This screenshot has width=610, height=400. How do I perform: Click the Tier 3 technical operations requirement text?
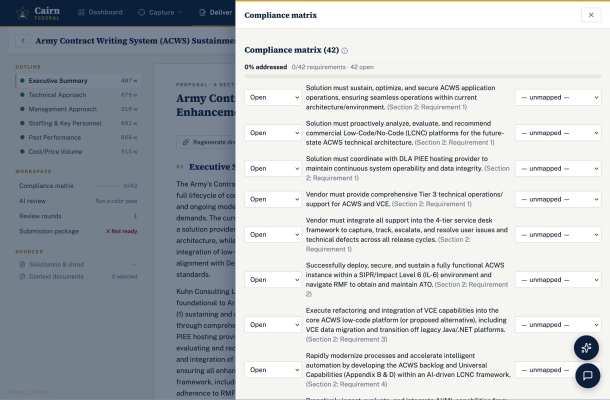click(404, 199)
